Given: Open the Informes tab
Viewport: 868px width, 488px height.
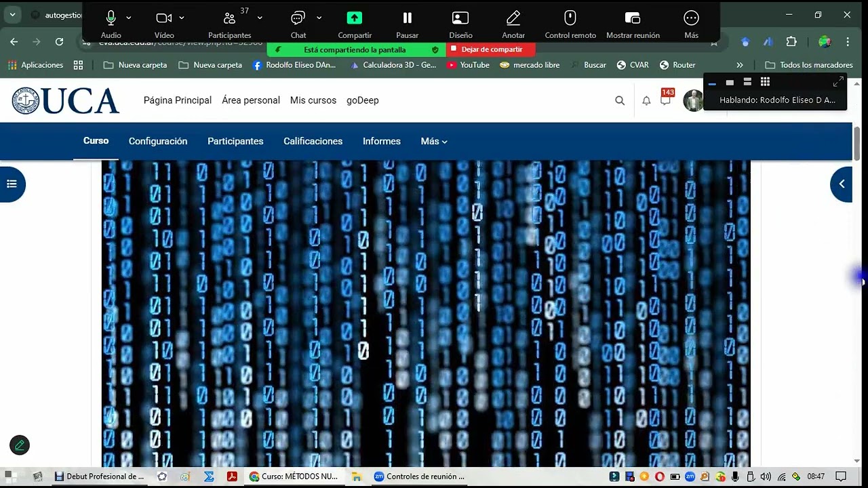Looking at the screenshot, I should tap(382, 141).
